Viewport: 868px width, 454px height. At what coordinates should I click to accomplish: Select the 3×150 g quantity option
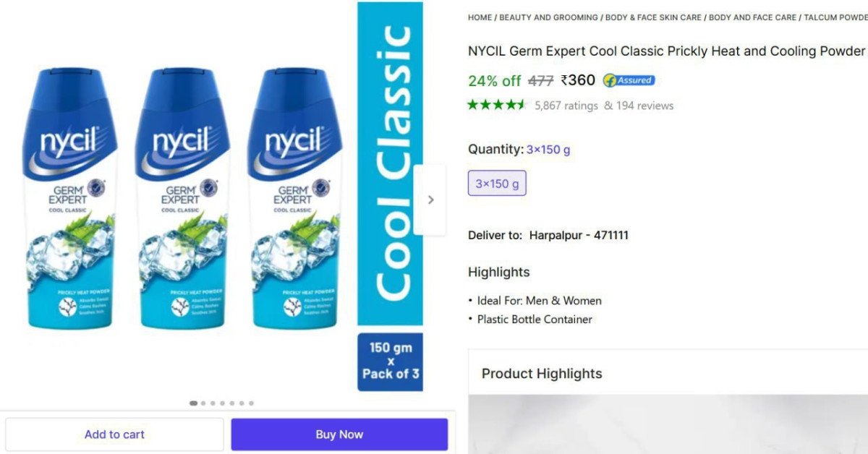coord(497,184)
